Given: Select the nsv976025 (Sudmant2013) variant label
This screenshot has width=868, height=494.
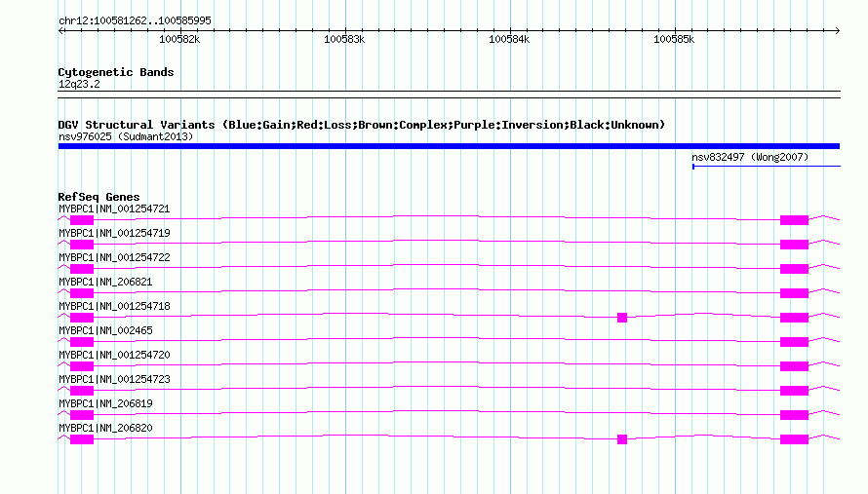Looking at the screenshot, I should click(126, 136).
